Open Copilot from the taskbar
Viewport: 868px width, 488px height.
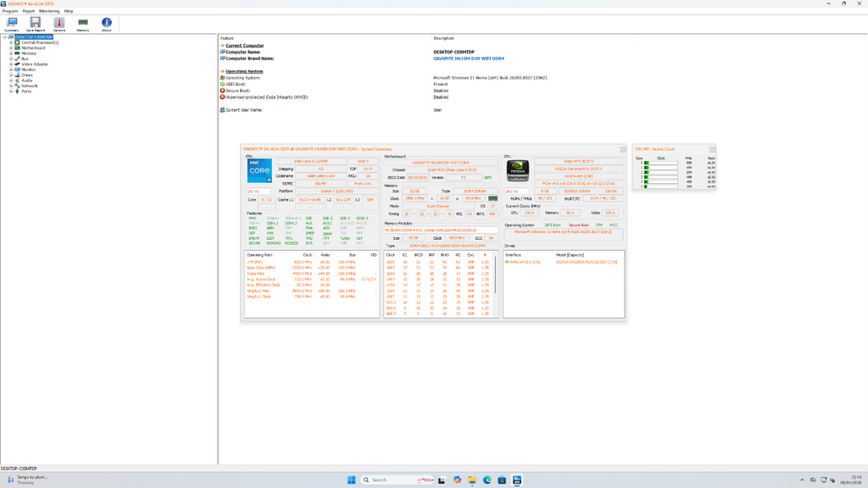457,480
